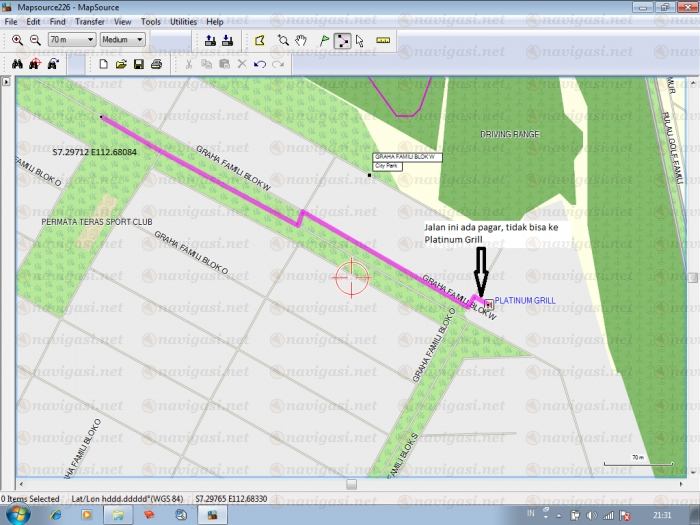
Task: Select the Zoom tool on the toolbar
Action: pos(283,40)
